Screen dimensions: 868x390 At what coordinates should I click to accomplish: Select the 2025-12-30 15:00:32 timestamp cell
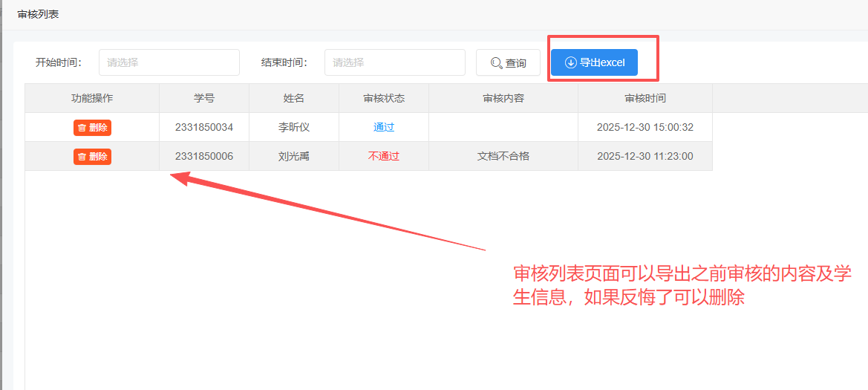point(645,128)
